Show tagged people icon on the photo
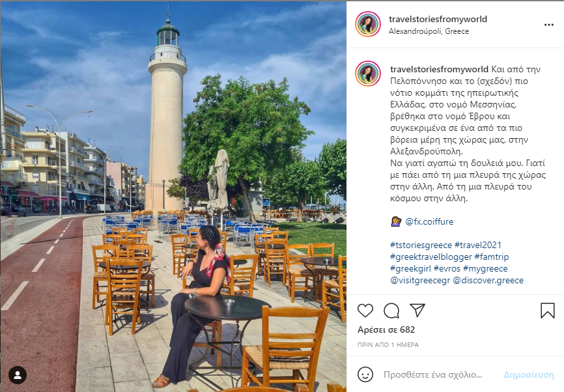The width and height of the screenshot is (564, 392). [x=18, y=375]
